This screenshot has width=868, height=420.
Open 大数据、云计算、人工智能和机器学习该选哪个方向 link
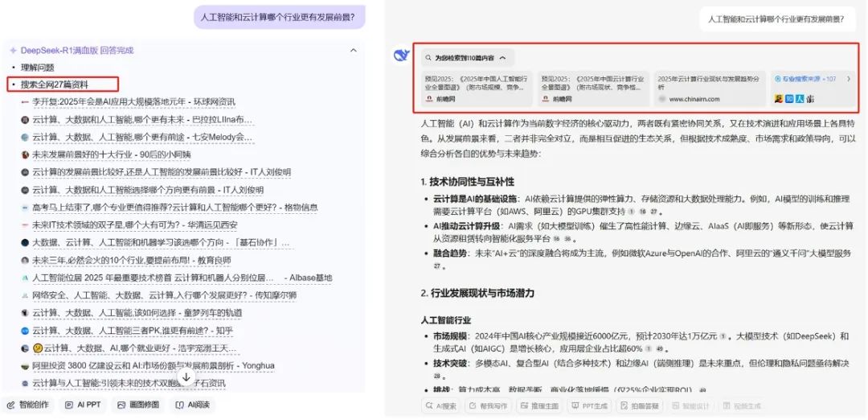pos(161,243)
